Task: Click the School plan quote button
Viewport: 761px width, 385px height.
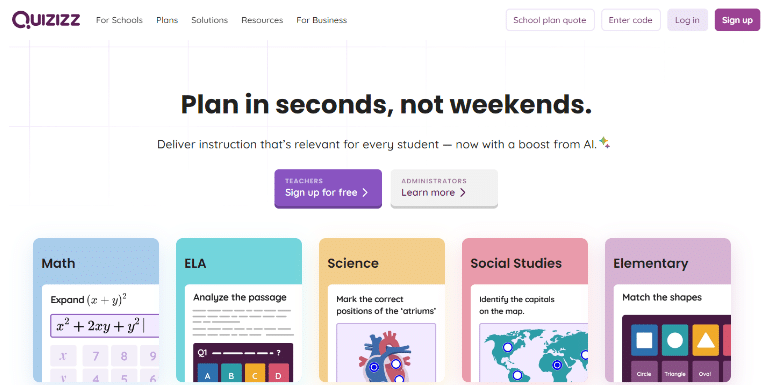Action: (x=550, y=20)
